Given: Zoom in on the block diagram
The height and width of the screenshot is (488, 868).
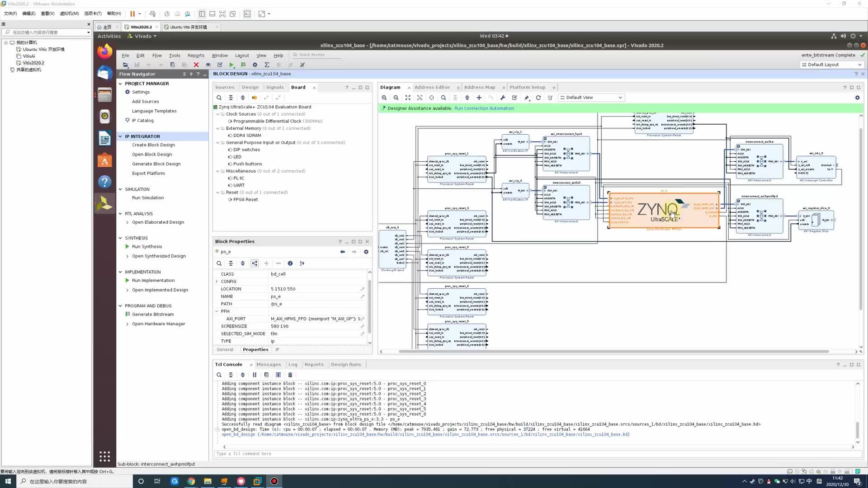Looking at the screenshot, I should [384, 98].
